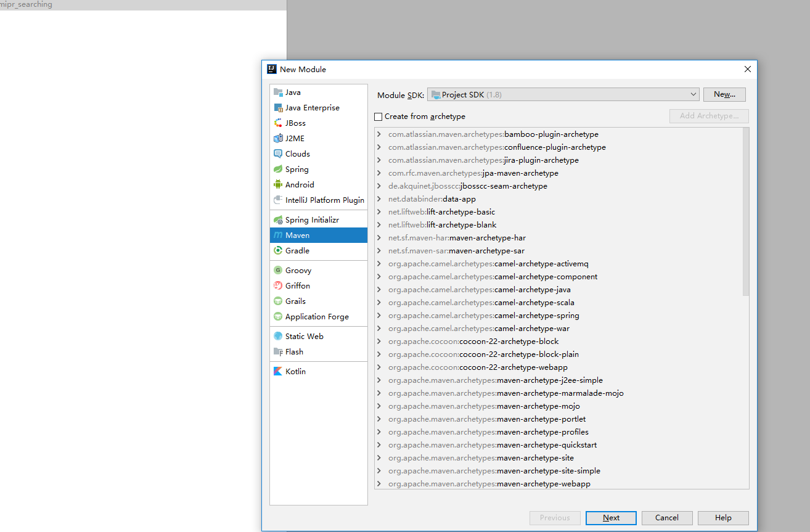This screenshot has width=810, height=532.
Task: Select maven-archetype-marmalade-mojo row
Action: click(x=558, y=393)
